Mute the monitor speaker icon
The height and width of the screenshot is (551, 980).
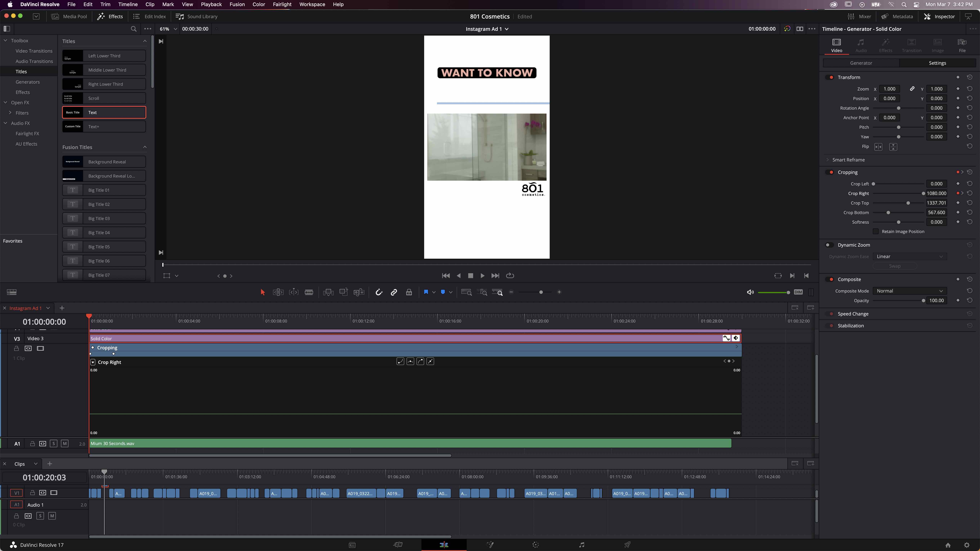[x=750, y=292]
